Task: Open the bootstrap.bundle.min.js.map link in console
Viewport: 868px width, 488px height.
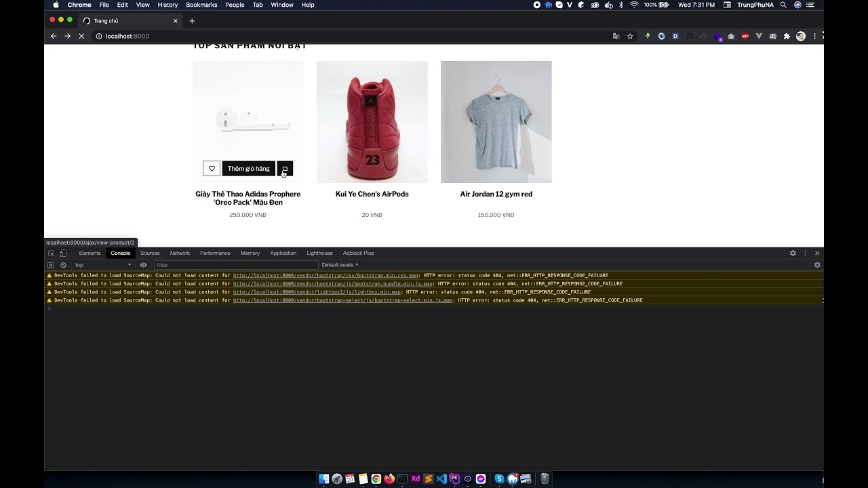Action: 333,284
